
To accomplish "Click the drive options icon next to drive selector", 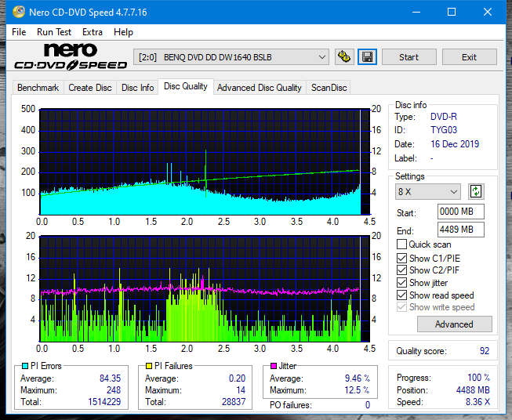I will pyautogui.click(x=344, y=57).
